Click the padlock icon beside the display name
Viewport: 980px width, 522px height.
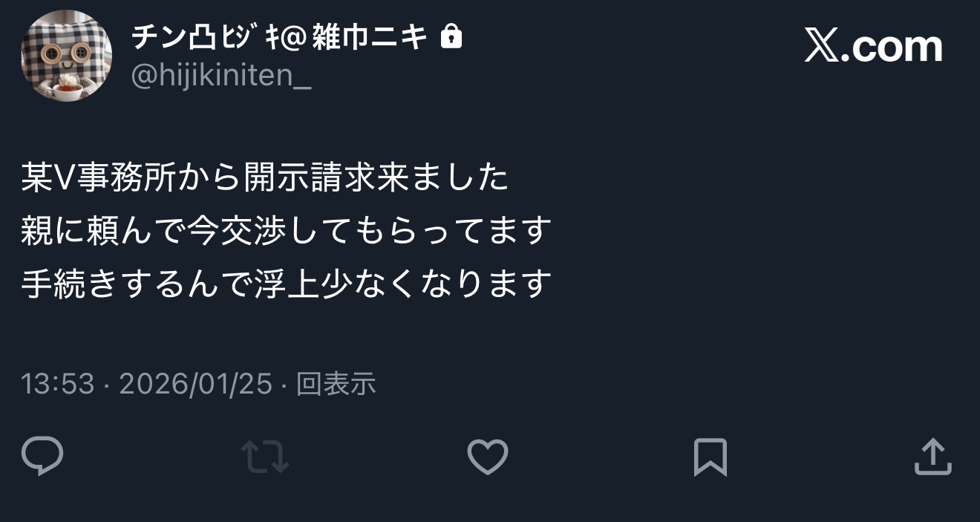451,36
